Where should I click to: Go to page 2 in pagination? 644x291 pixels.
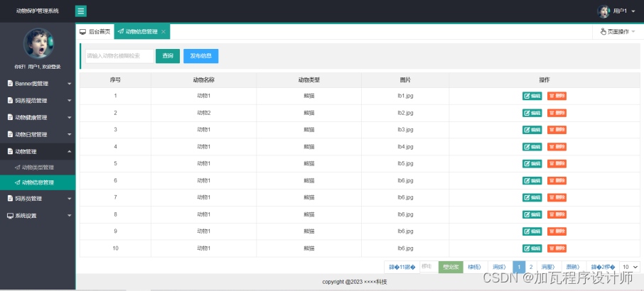[531, 268]
